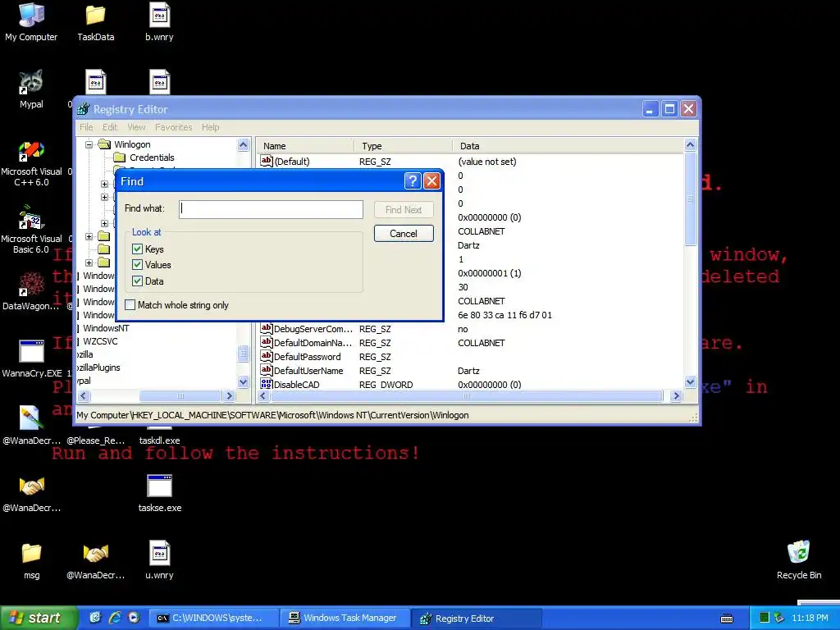Open Microsoft Visual C++ 6.0 shortcut

point(31,163)
